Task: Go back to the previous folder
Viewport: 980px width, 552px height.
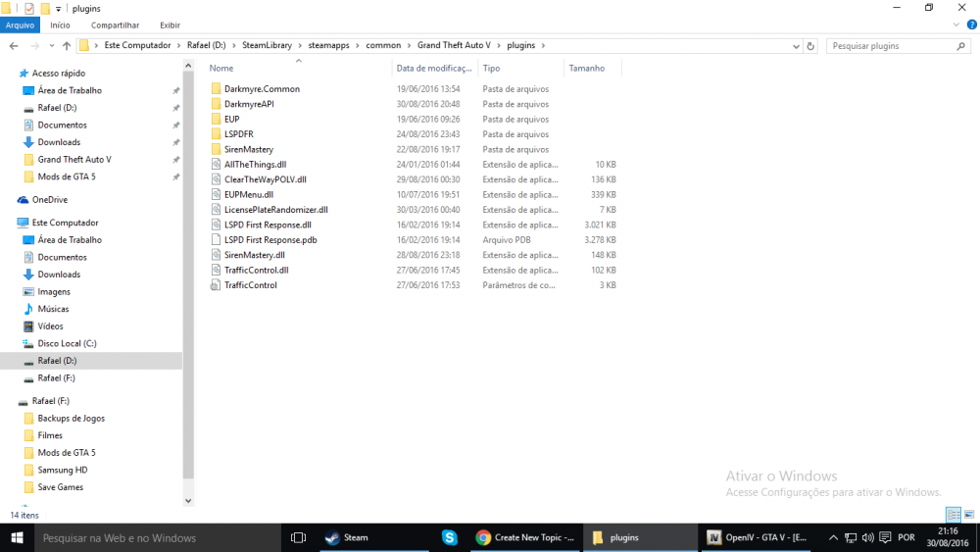Action: (x=14, y=46)
